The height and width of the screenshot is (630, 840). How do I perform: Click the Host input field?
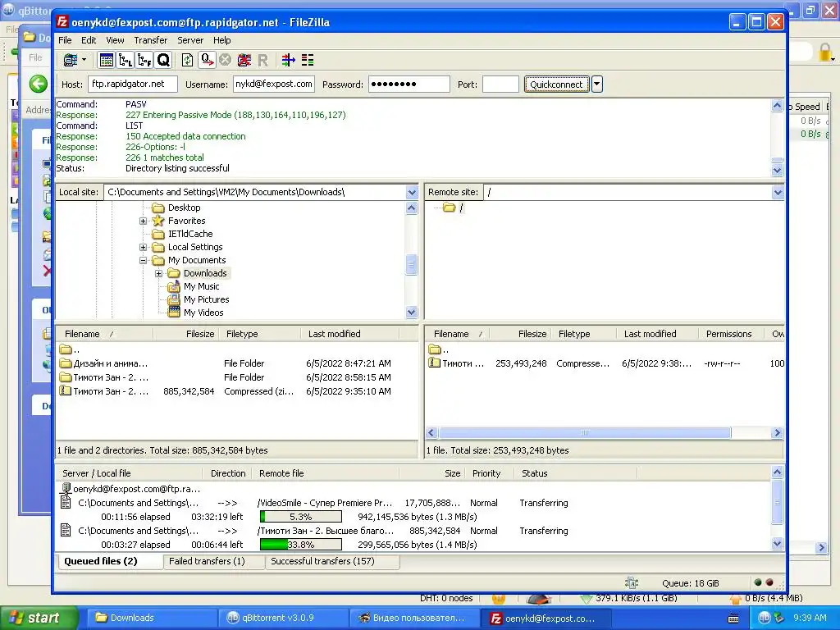pos(133,84)
